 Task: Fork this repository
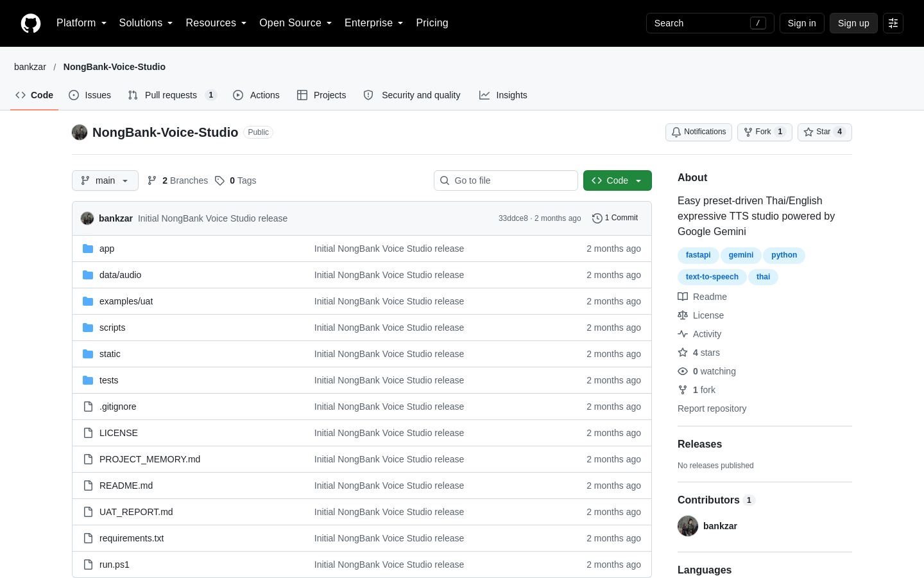(765, 132)
